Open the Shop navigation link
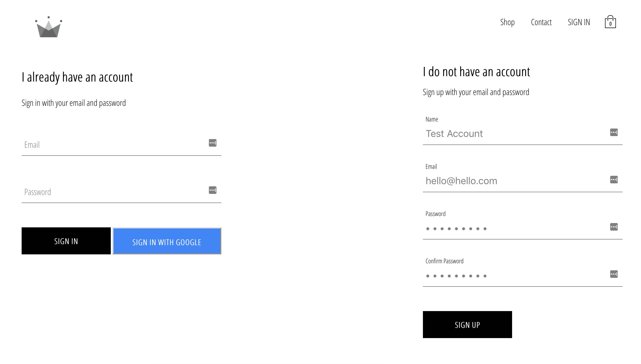The height and width of the screenshot is (364, 641). (x=507, y=22)
